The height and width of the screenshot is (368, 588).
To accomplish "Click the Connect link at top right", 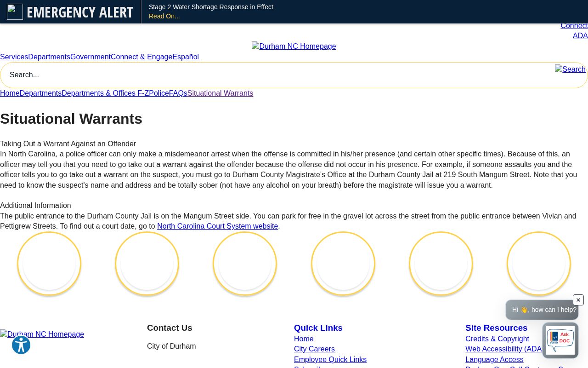I will [x=574, y=26].
